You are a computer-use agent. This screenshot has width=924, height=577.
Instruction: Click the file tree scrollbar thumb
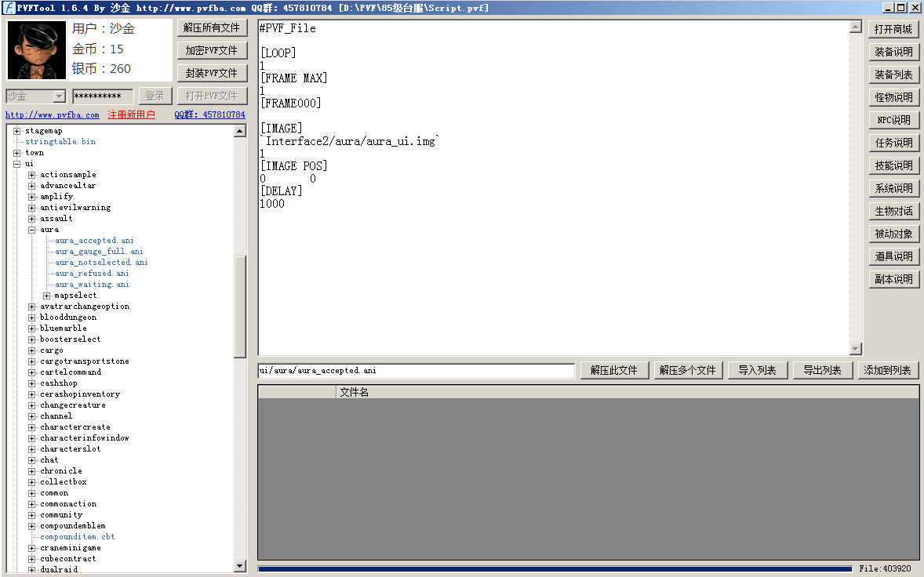coord(240,307)
